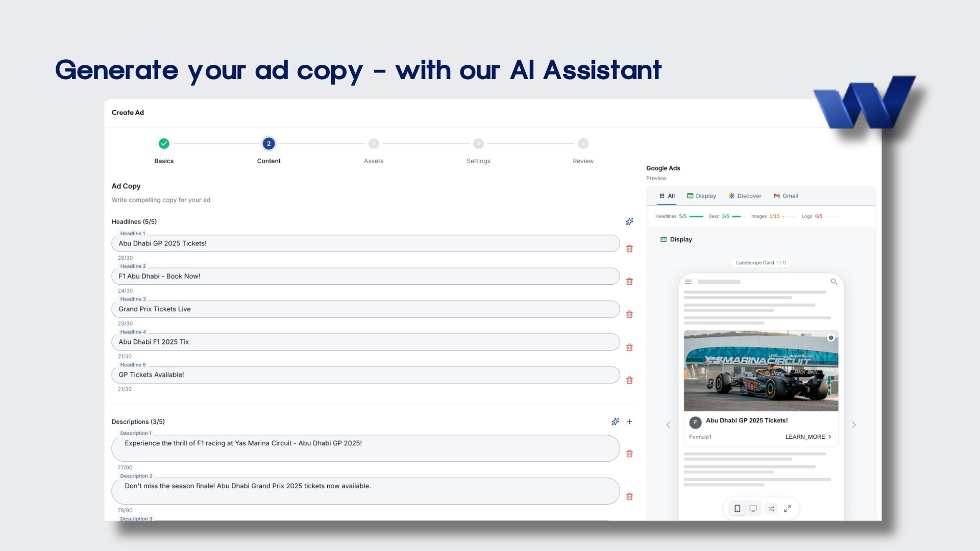The width and height of the screenshot is (980, 551).
Task: Shuffle the ad preview variation
Action: 771,509
